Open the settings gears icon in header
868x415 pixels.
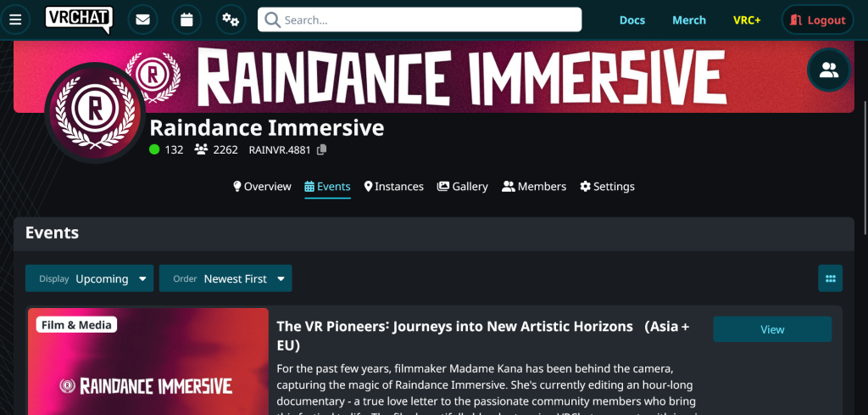tap(231, 20)
